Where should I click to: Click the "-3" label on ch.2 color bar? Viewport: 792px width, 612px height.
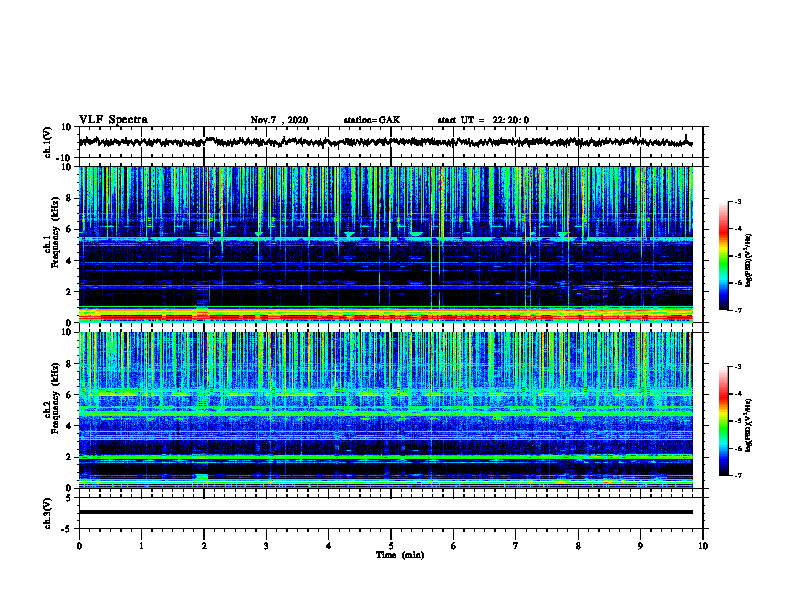tap(738, 367)
